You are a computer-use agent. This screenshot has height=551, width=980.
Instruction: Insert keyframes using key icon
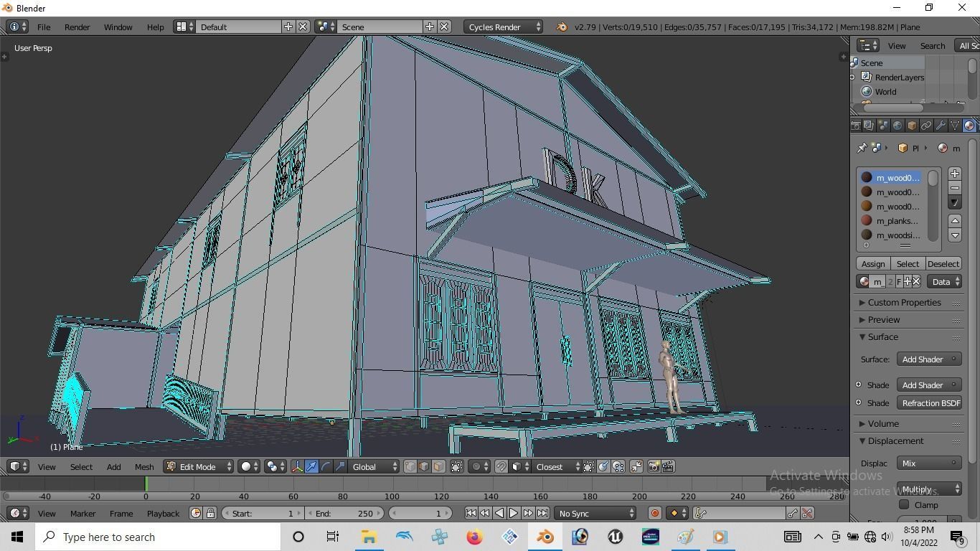(793, 514)
